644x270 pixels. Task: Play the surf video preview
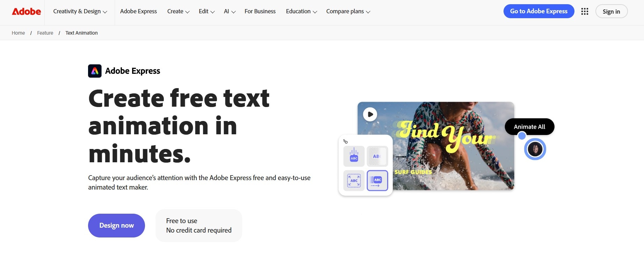pyautogui.click(x=370, y=114)
